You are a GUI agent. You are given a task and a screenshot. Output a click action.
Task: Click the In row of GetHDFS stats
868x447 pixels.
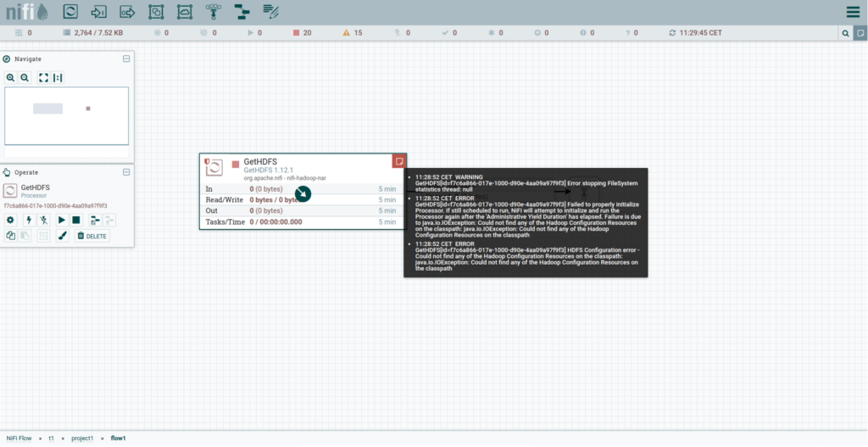coord(303,189)
